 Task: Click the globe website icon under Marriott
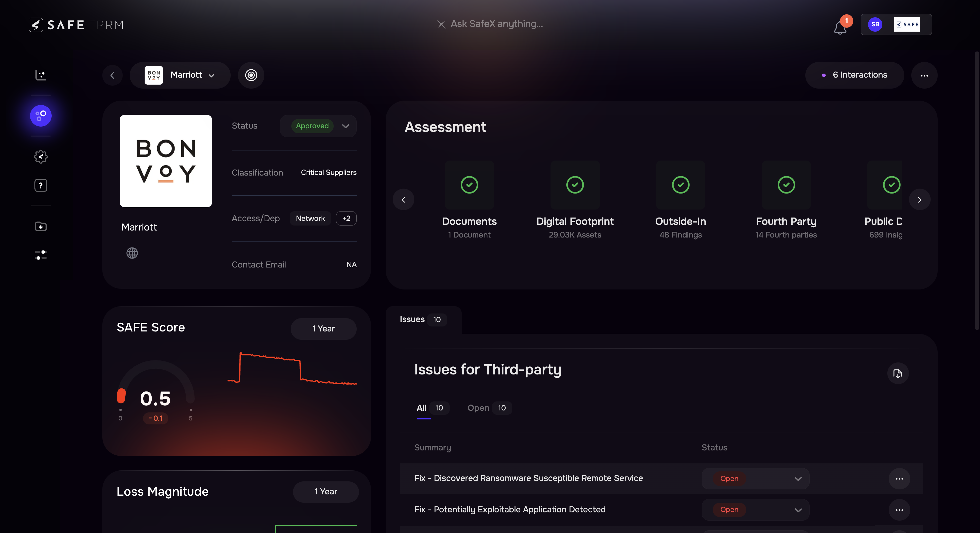132,253
